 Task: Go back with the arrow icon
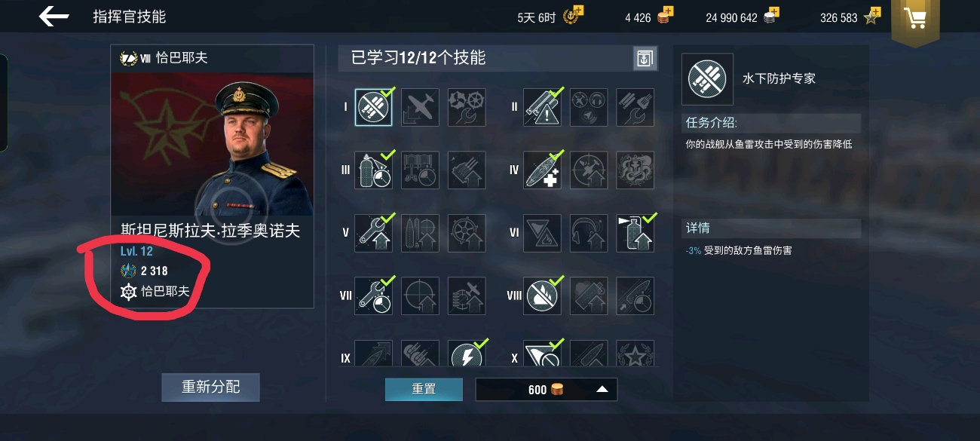[x=54, y=17]
